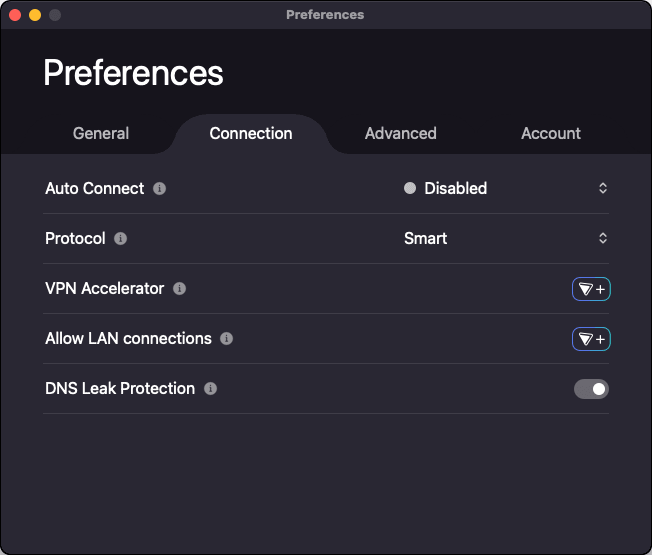Viewport: 652px width, 555px height.
Task: Click the large Preferences heading
Action: (134, 73)
